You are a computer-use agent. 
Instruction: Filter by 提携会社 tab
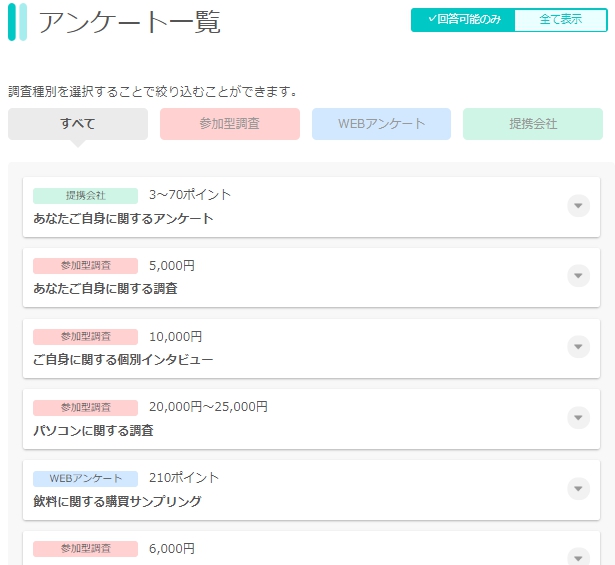[x=533, y=124]
